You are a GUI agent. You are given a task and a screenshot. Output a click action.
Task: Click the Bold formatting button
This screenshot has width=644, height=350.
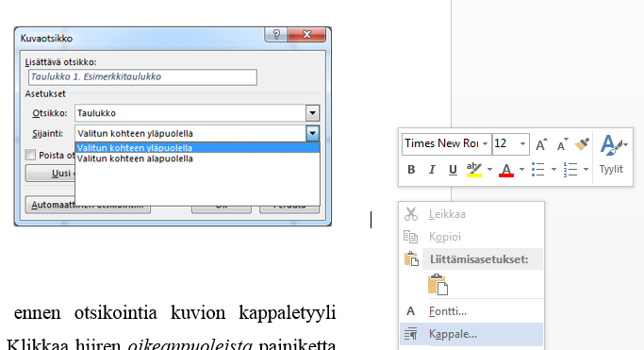[411, 169]
